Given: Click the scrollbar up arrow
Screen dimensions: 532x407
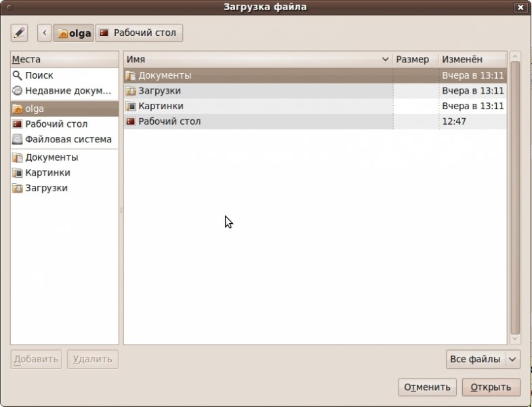Looking at the screenshot, I should [515, 56].
